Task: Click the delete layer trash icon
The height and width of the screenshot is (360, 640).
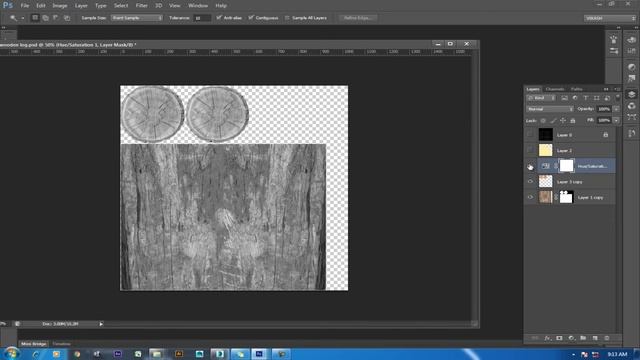Action: pyautogui.click(x=607, y=338)
